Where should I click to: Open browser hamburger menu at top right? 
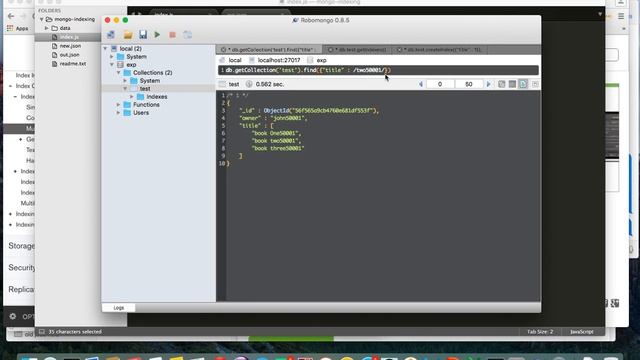pos(621,16)
